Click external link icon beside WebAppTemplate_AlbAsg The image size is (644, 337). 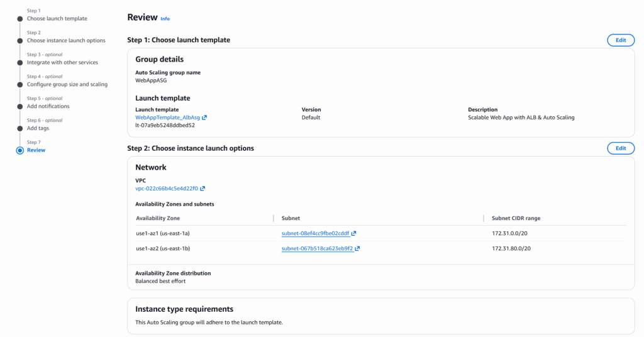[204, 118]
